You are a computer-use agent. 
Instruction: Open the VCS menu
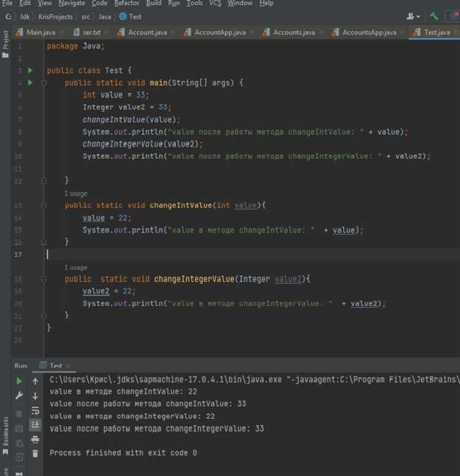click(215, 3)
